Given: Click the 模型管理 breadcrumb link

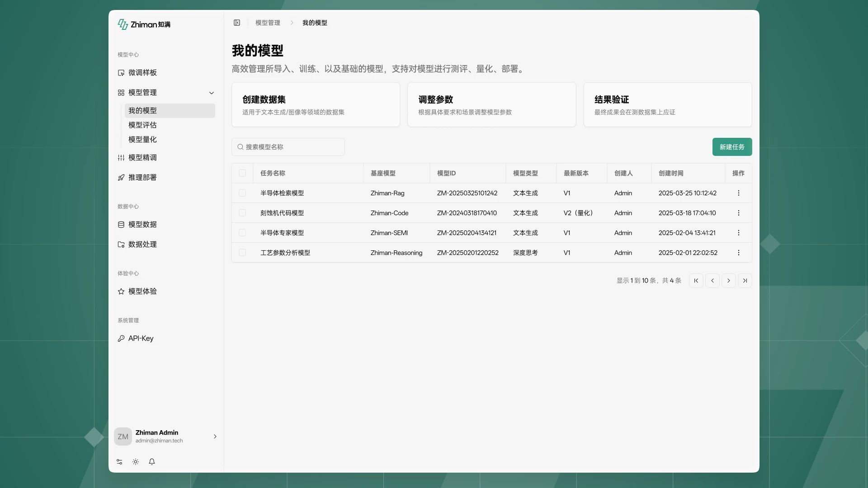Looking at the screenshot, I should [268, 23].
